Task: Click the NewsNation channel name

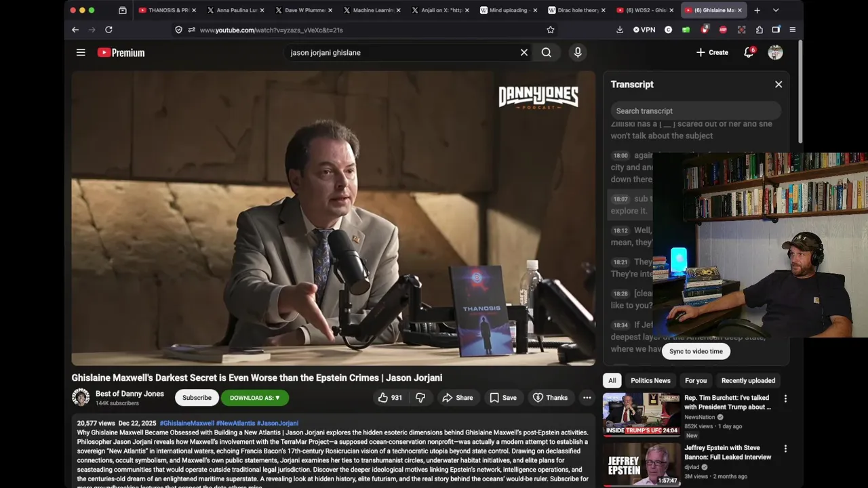Action: pos(701,418)
